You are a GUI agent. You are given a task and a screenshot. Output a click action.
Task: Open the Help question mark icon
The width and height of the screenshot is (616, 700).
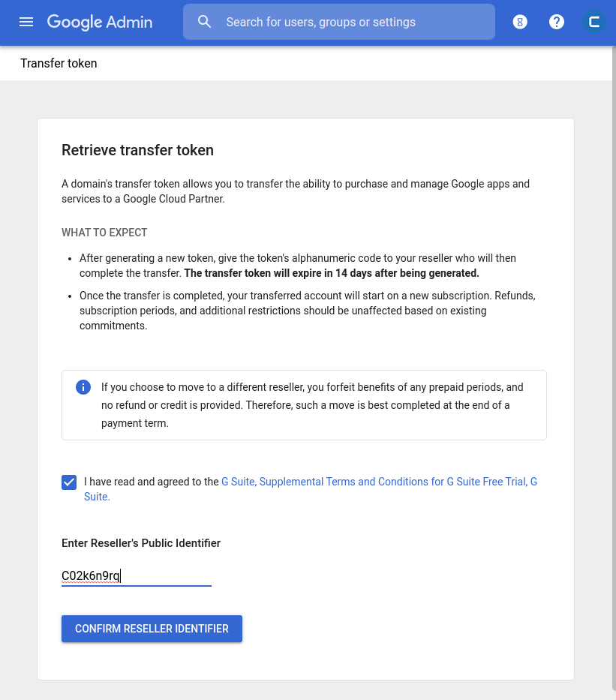click(557, 22)
